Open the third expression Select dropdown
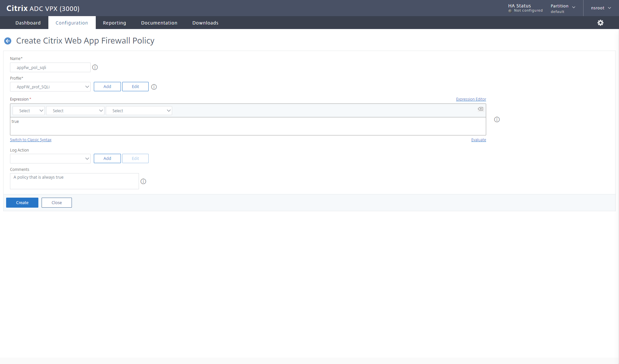619x364 pixels. (139, 111)
